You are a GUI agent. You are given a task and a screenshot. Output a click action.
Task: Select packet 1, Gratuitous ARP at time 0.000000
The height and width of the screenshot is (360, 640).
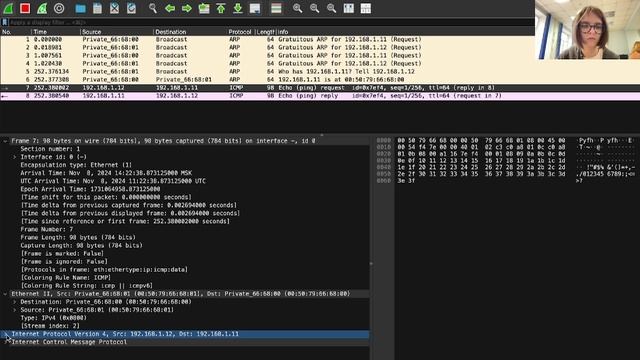pos(267,40)
